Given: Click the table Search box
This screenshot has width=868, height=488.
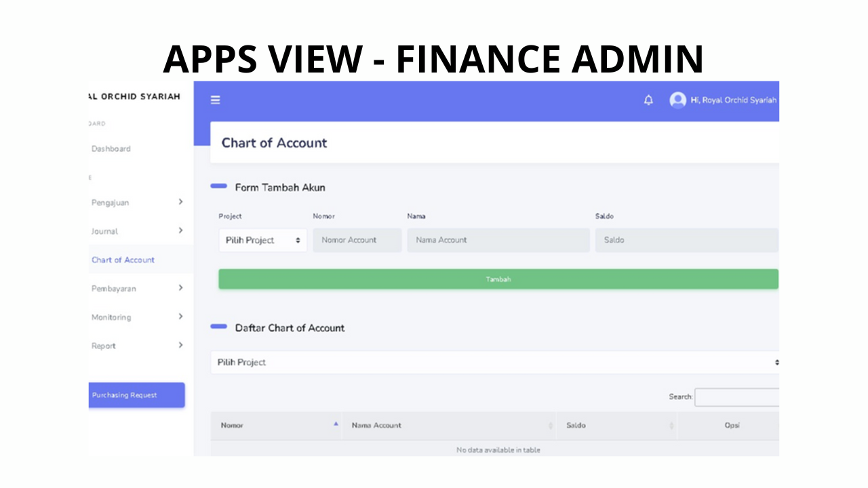Looking at the screenshot, I should pyautogui.click(x=736, y=397).
